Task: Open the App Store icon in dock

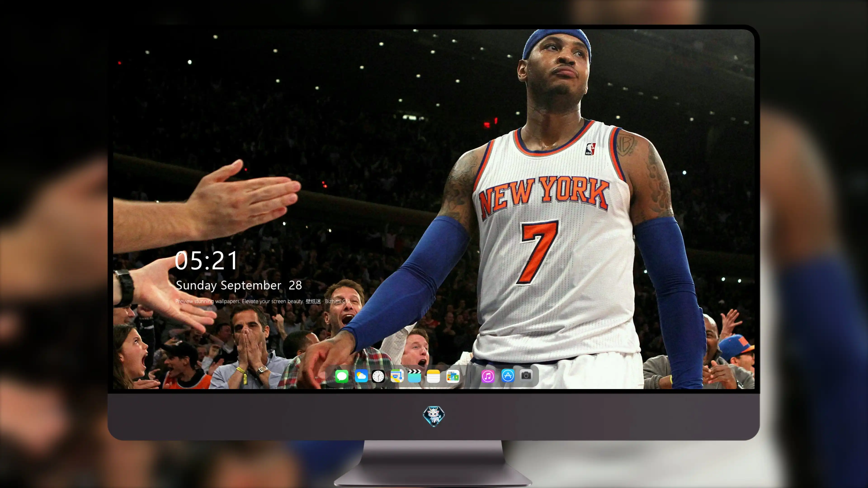Action: coord(508,375)
